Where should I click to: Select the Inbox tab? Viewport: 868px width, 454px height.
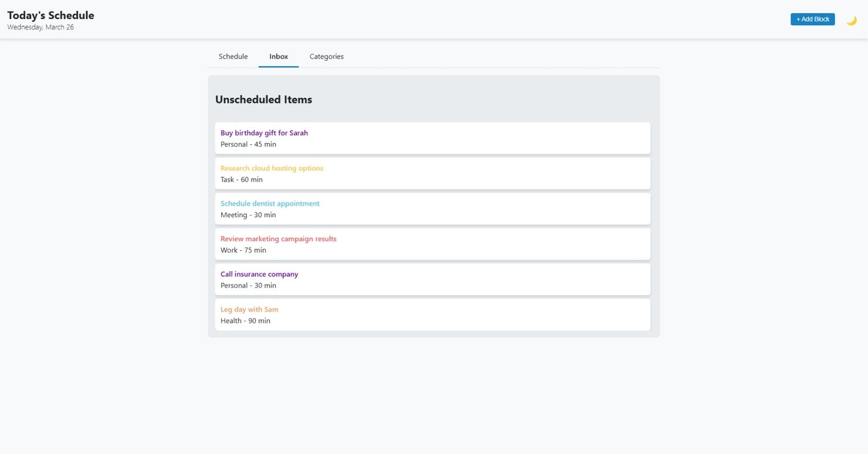(x=278, y=56)
